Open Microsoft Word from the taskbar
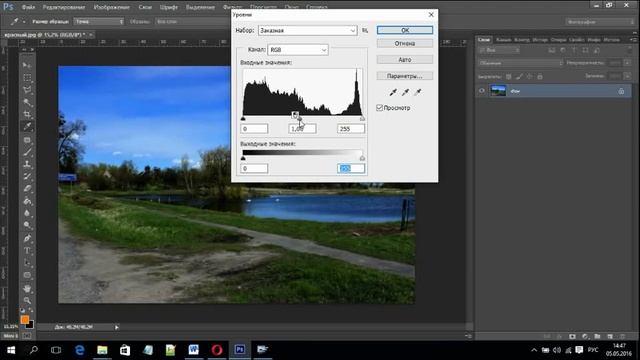 pyautogui.click(x=193, y=350)
